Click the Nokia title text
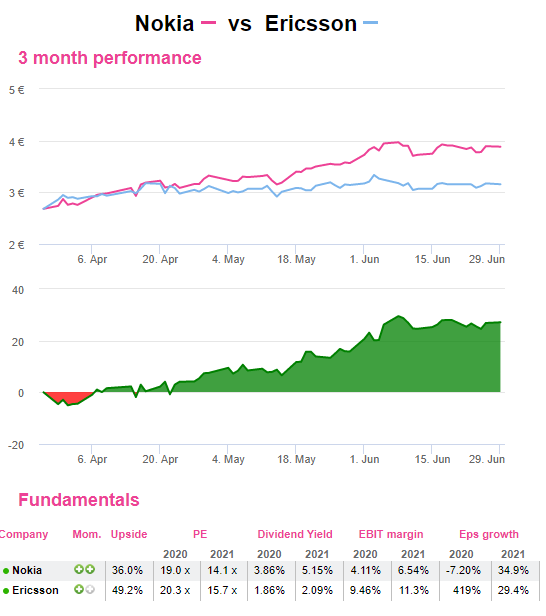Viewport: 546px width, 616px height. 165,23
